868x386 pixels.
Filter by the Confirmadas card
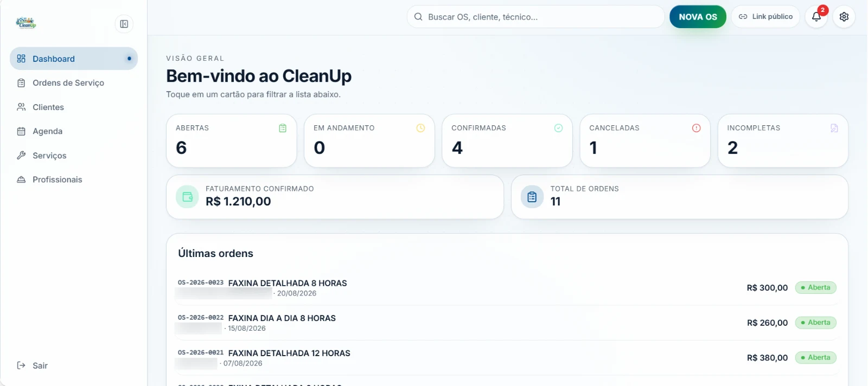[x=507, y=140]
